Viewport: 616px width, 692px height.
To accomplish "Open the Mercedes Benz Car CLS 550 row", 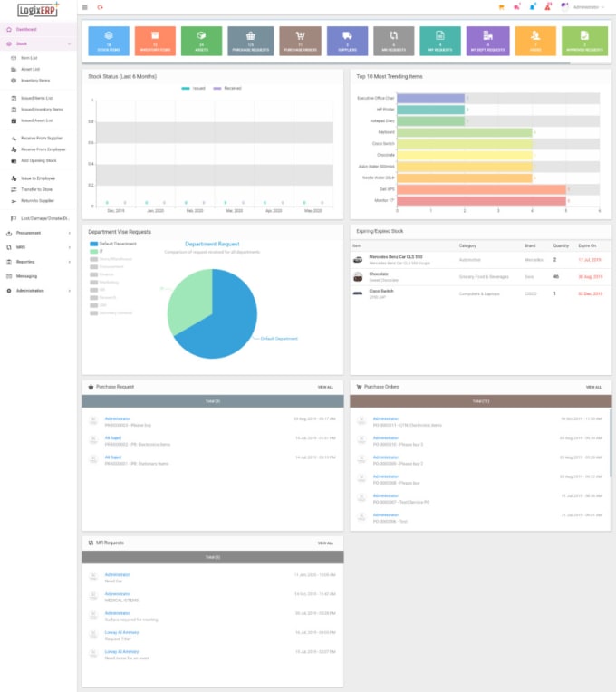I will coord(481,260).
